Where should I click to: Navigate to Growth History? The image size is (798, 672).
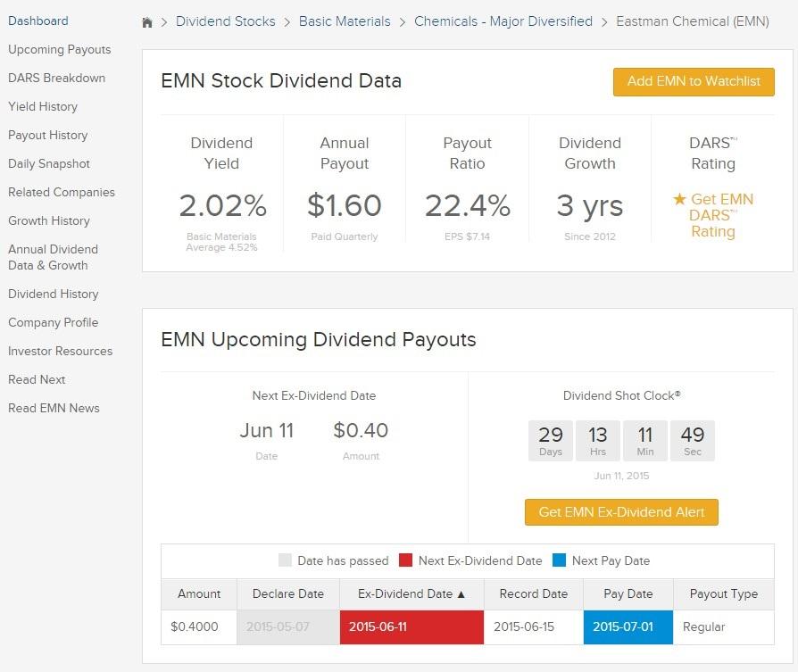click(x=49, y=220)
